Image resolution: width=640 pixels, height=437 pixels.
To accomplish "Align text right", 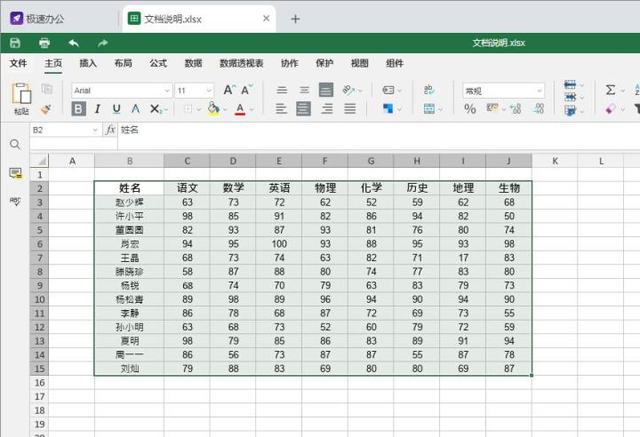I will coord(327,109).
